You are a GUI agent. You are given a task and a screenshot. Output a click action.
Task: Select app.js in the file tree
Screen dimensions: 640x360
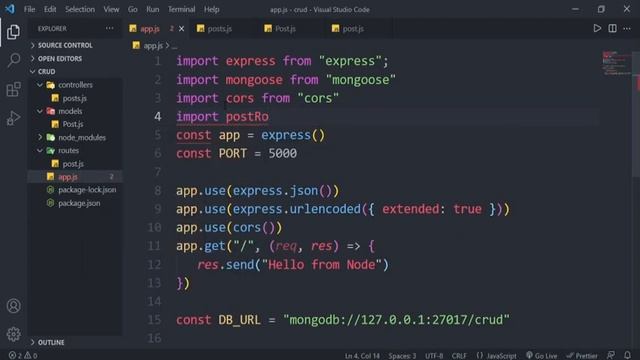[75, 177]
